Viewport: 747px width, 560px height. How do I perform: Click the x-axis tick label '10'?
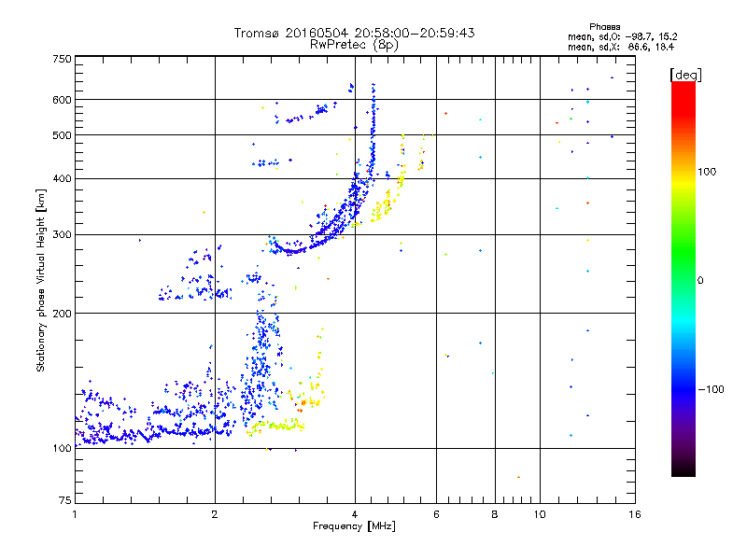[540, 514]
